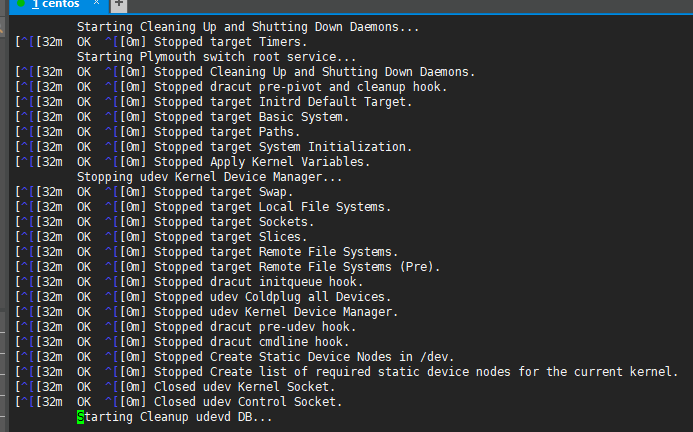This screenshot has height=432, width=693.
Task: Switch to the "1 centos" session tab
Action: 54,6
